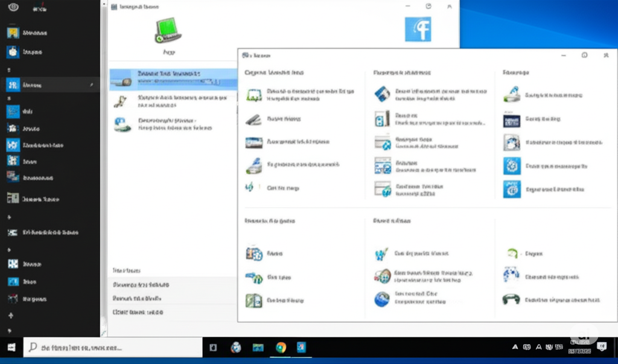618x364 pixels.
Task: Open the window icon with blue refresh arrows
Action: (382, 142)
